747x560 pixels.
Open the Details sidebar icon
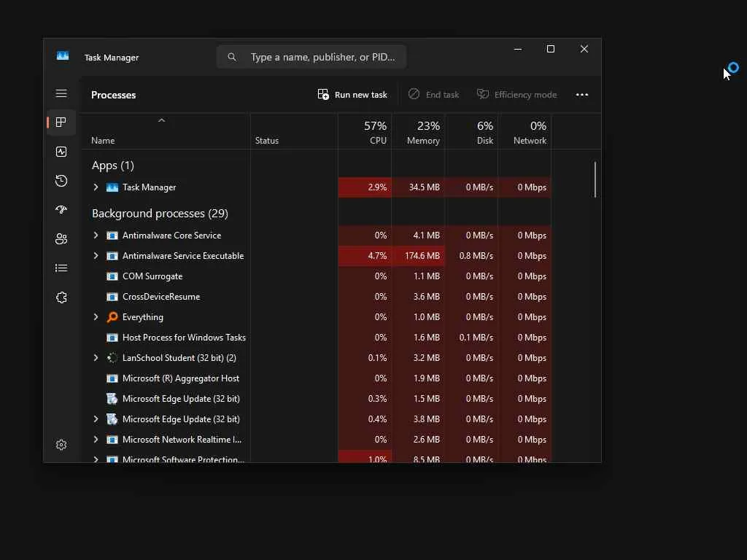61,268
